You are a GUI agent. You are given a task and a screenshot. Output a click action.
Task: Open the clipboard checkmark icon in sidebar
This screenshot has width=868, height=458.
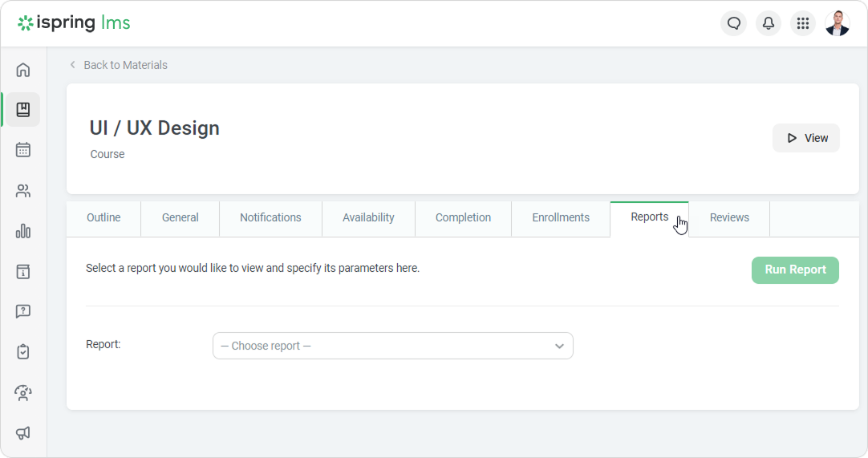coord(23,352)
